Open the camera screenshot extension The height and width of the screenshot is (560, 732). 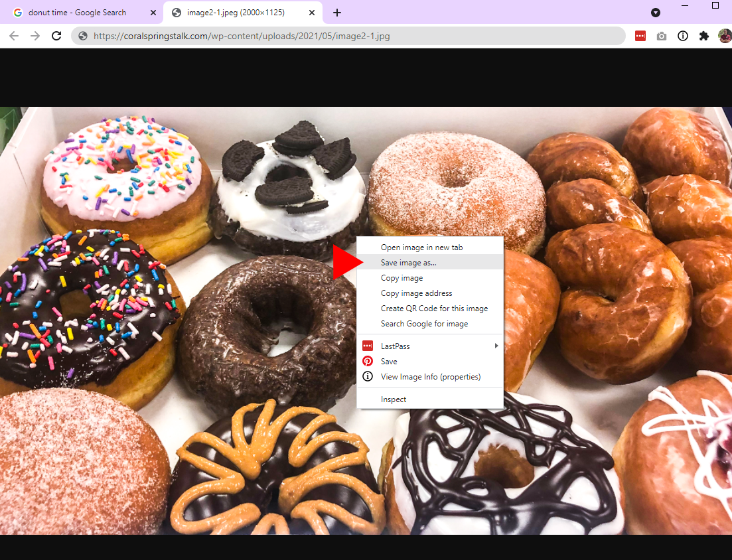coord(662,36)
